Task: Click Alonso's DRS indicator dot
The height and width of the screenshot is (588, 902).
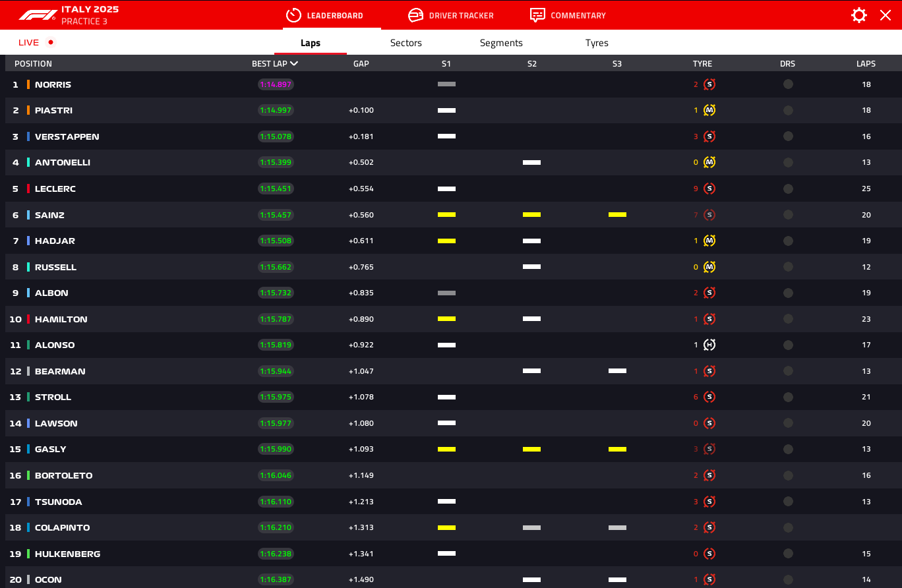Action: (788, 345)
